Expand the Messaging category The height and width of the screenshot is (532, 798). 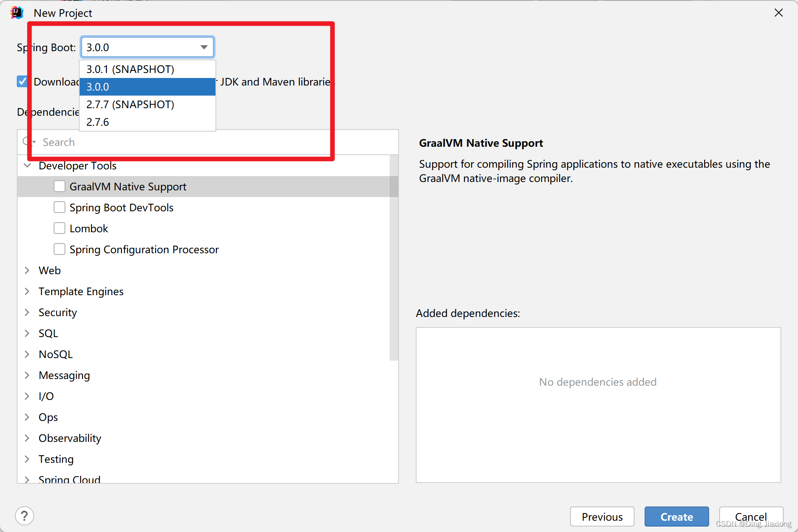pyautogui.click(x=27, y=375)
